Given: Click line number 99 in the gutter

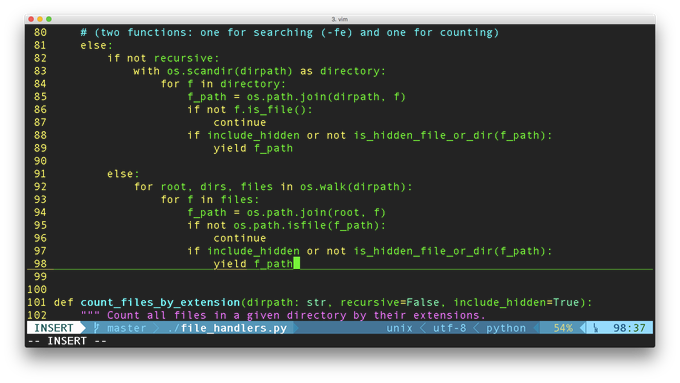Looking at the screenshot, I should coord(40,277).
